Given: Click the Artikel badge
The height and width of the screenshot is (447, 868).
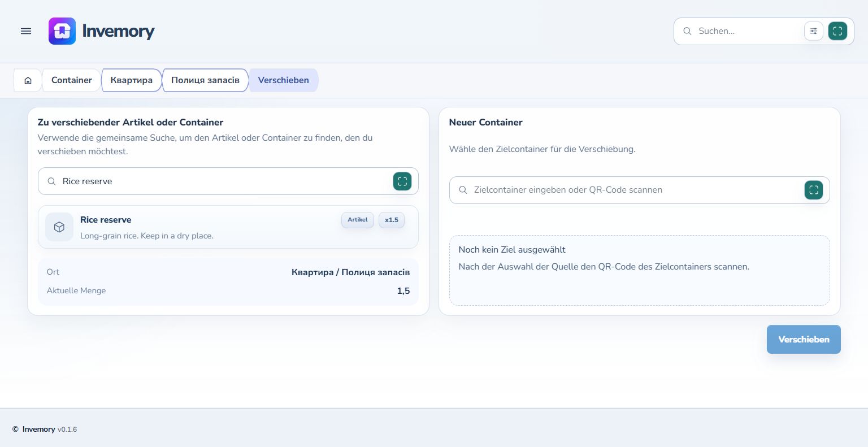Looking at the screenshot, I should 358,220.
